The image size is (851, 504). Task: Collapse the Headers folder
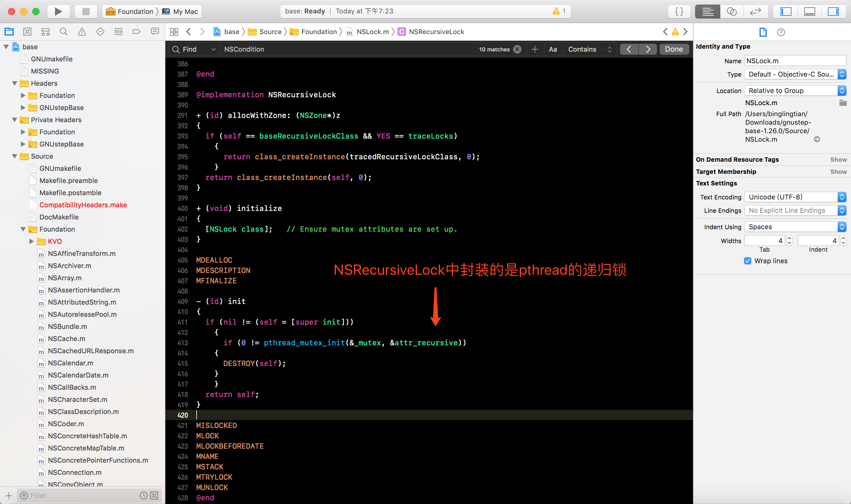[15, 83]
